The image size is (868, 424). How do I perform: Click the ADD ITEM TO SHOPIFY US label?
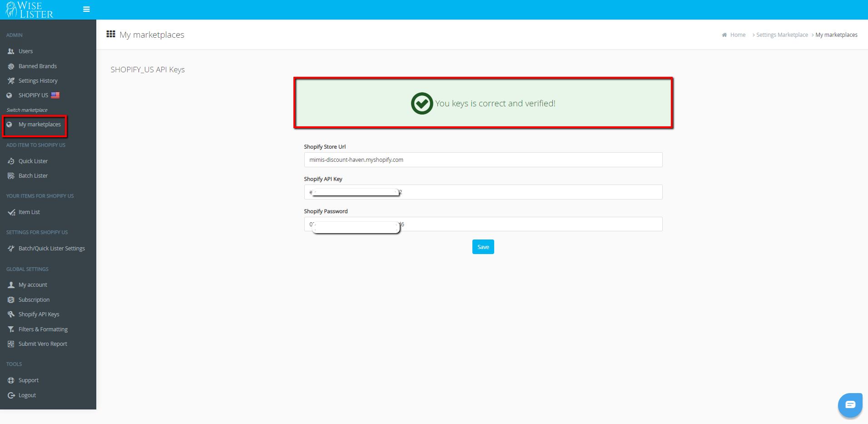click(36, 145)
